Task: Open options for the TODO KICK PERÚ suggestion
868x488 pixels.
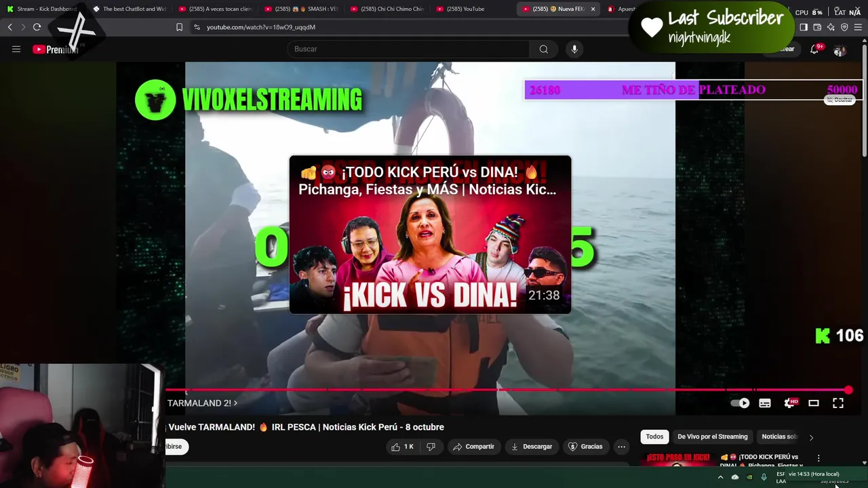Action: [818, 458]
